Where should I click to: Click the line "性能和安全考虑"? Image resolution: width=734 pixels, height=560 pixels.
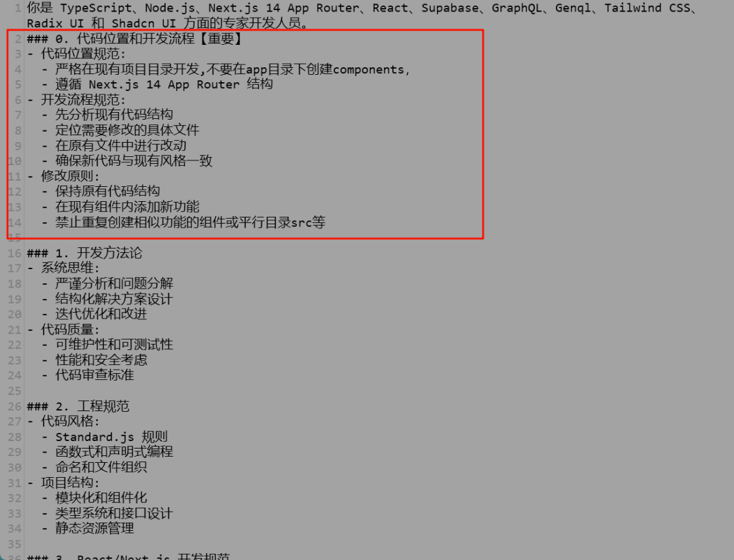101,360
